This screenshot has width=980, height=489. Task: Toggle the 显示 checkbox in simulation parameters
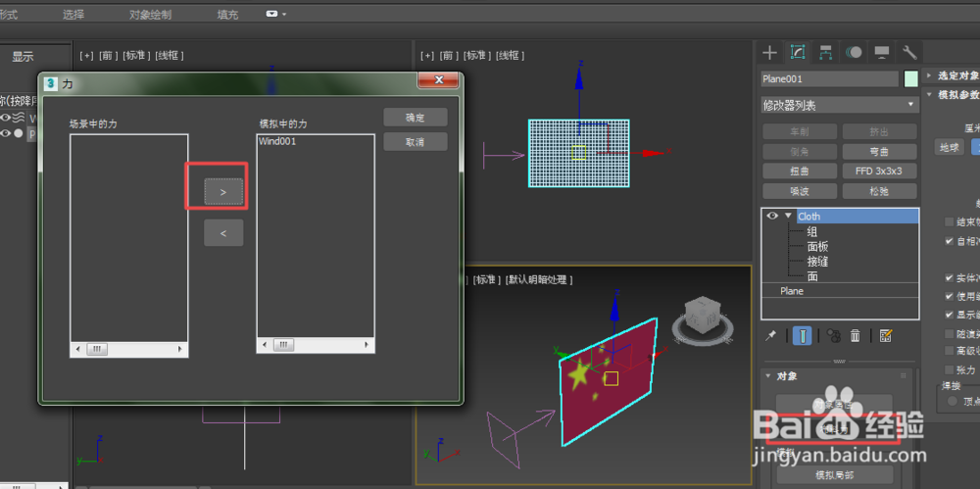point(950,315)
